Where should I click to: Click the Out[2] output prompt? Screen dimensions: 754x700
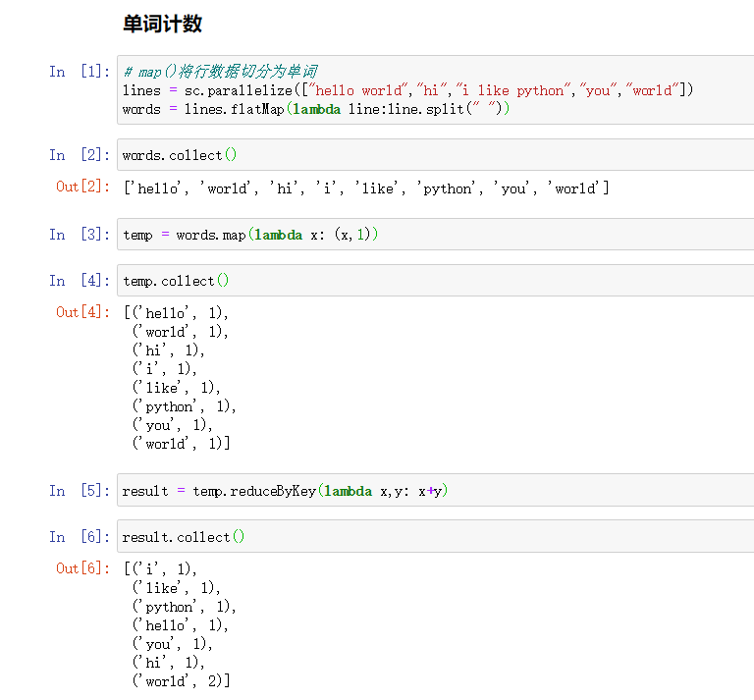click(x=82, y=187)
